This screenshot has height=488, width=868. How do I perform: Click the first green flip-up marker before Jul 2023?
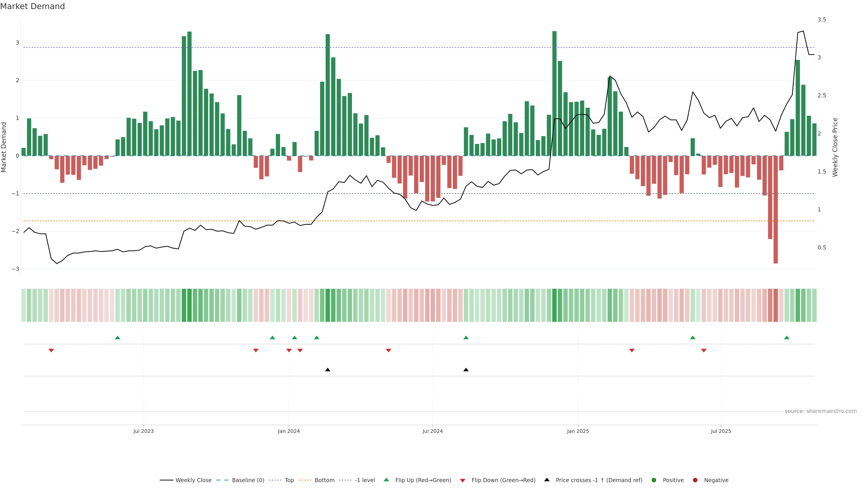pyautogui.click(x=118, y=338)
